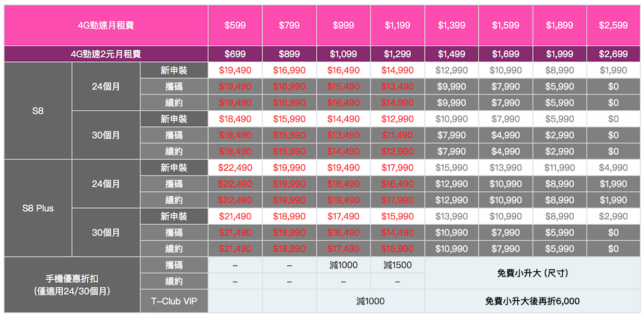Click the 免費小升大後再折6,000 cell
The width and height of the screenshot is (644, 315).
tap(532, 301)
